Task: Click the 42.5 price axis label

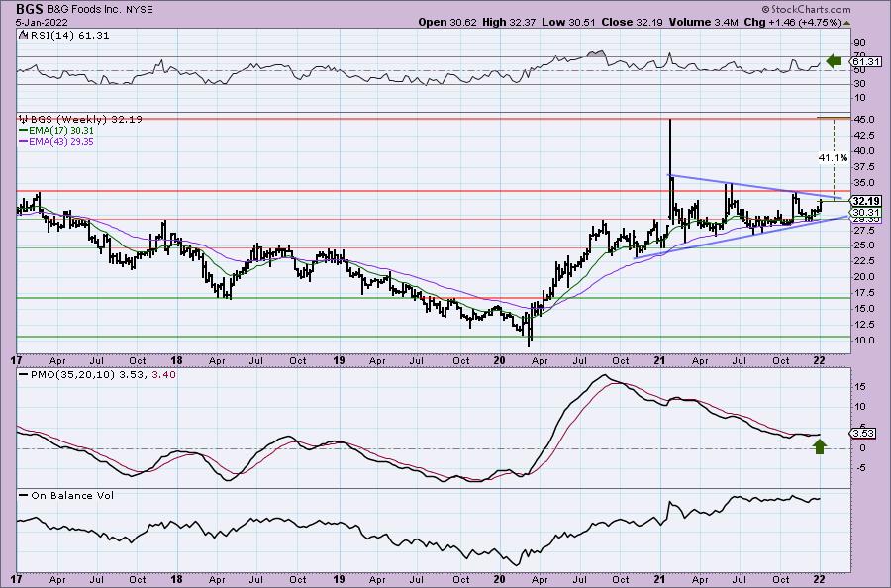Action: (x=863, y=136)
